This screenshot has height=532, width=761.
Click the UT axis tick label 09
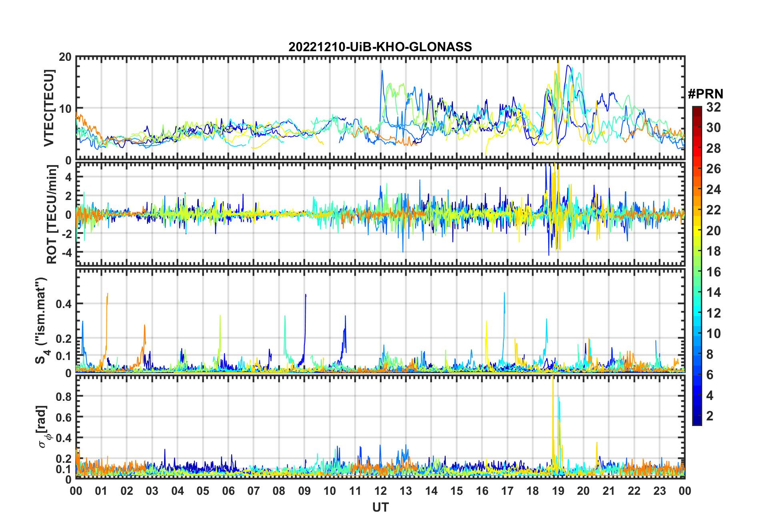[x=304, y=491]
